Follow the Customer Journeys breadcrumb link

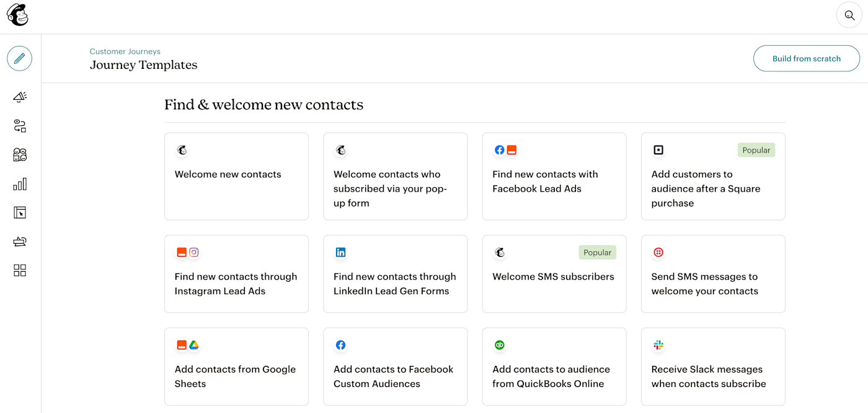125,51
